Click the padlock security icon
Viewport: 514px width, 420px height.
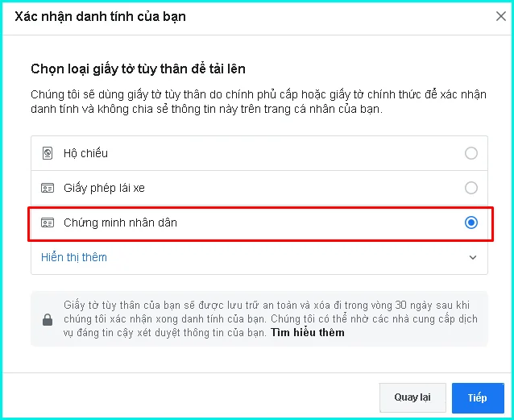pyautogui.click(x=48, y=319)
